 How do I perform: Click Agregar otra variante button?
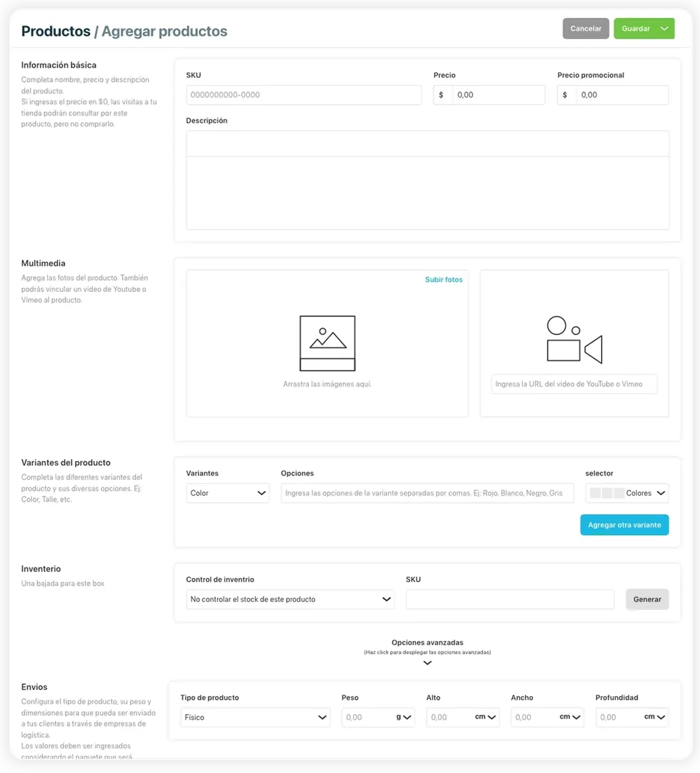point(624,525)
